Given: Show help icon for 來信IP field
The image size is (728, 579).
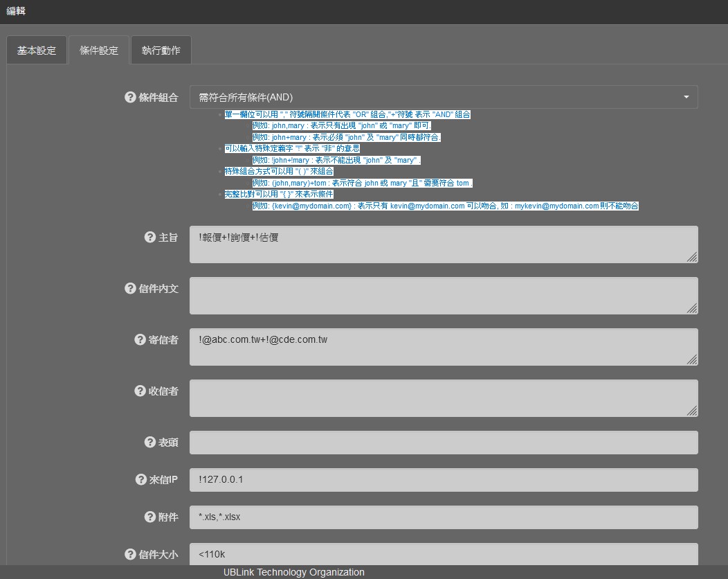Looking at the screenshot, I should coord(140,479).
